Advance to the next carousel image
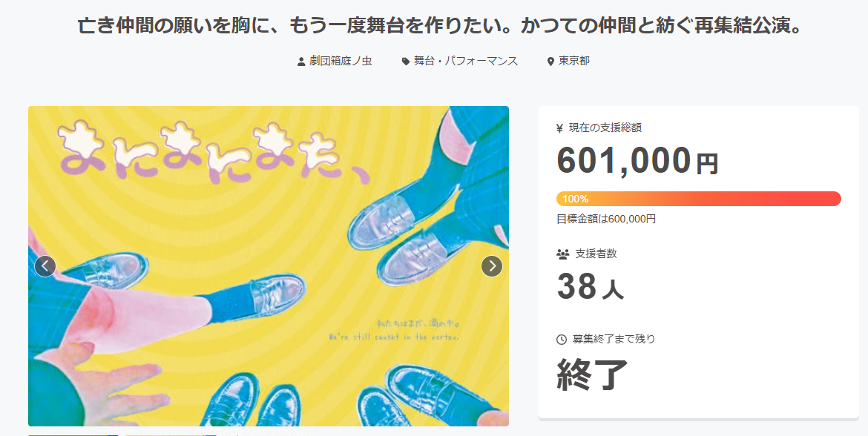868x436 pixels. pyautogui.click(x=491, y=265)
